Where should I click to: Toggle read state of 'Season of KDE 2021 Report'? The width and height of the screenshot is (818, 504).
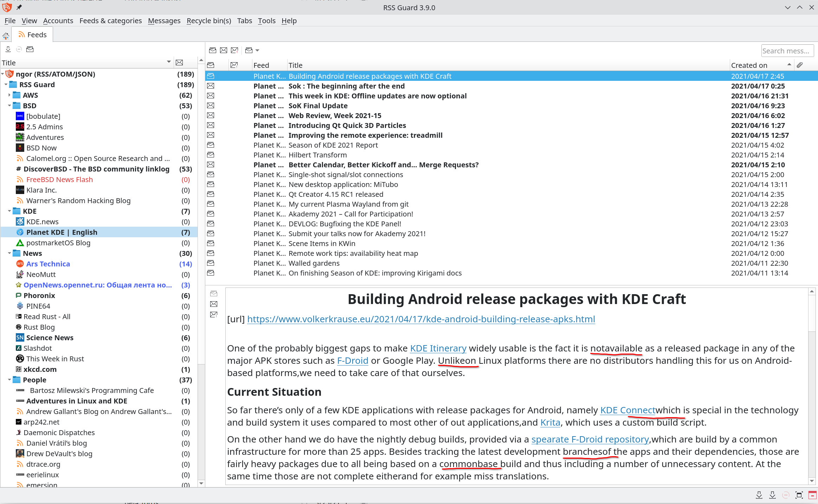211,145
